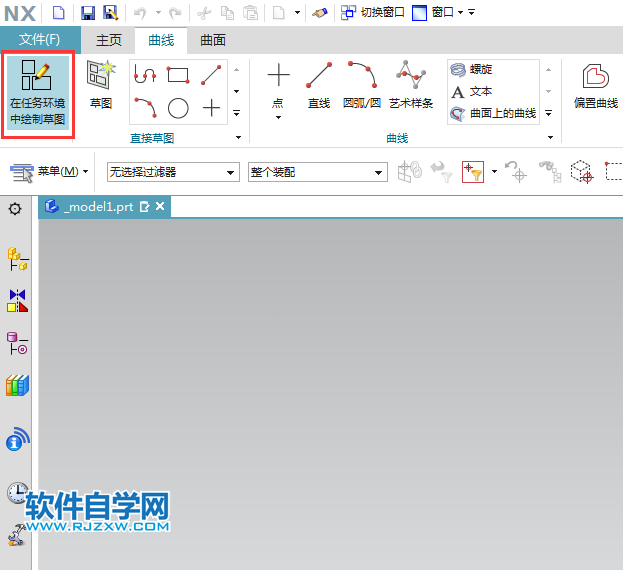The width and height of the screenshot is (623, 570).
Task: Click the Save As icon with pencil
Action: pos(110,13)
